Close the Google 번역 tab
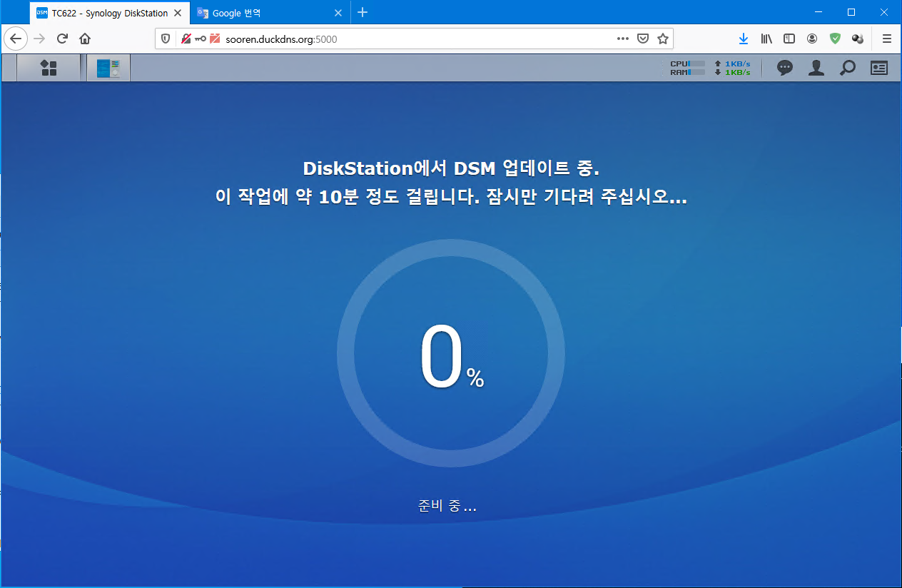This screenshot has height=588, width=902. 338,13
